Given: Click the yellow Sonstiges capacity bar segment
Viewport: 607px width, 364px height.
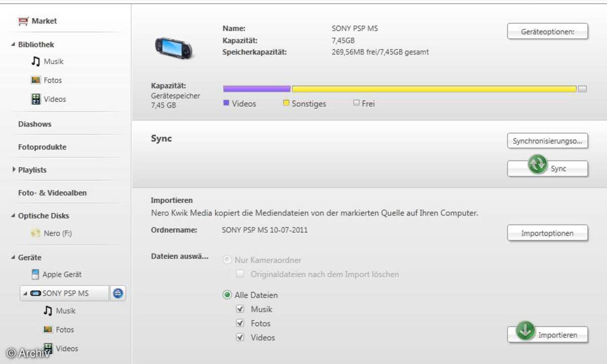Looking at the screenshot, I should tap(434, 89).
